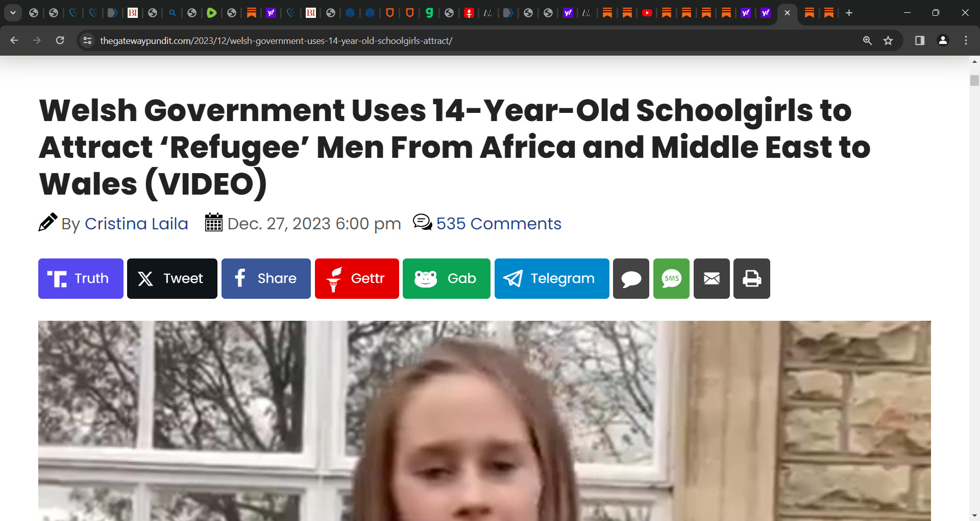Share via the Gab frog button

446,278
